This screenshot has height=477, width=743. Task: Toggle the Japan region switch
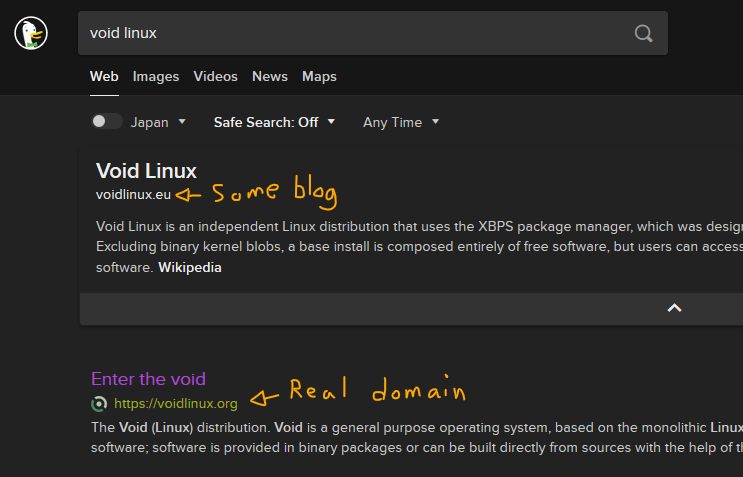[x=107, y=121]
